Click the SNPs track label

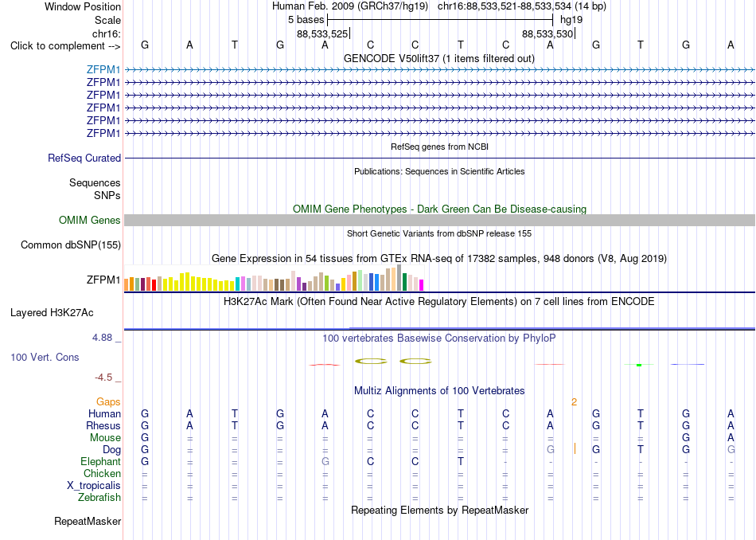click(107, 195)
